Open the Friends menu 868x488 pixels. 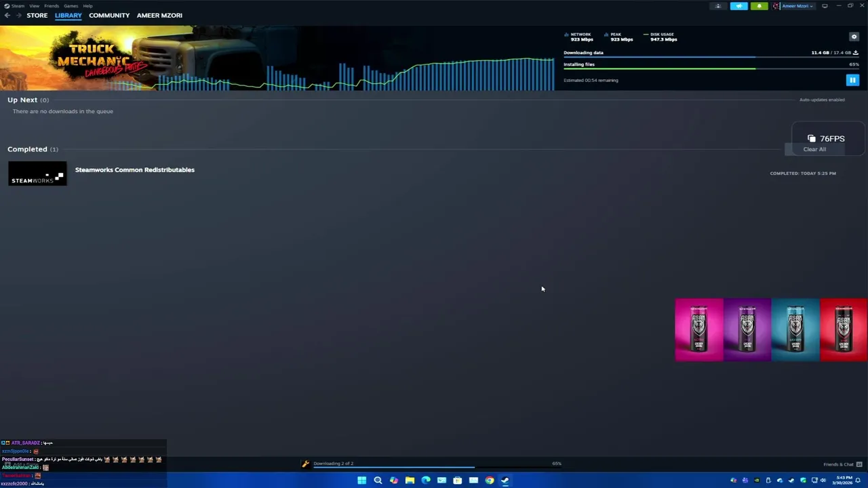click(52, 5)
